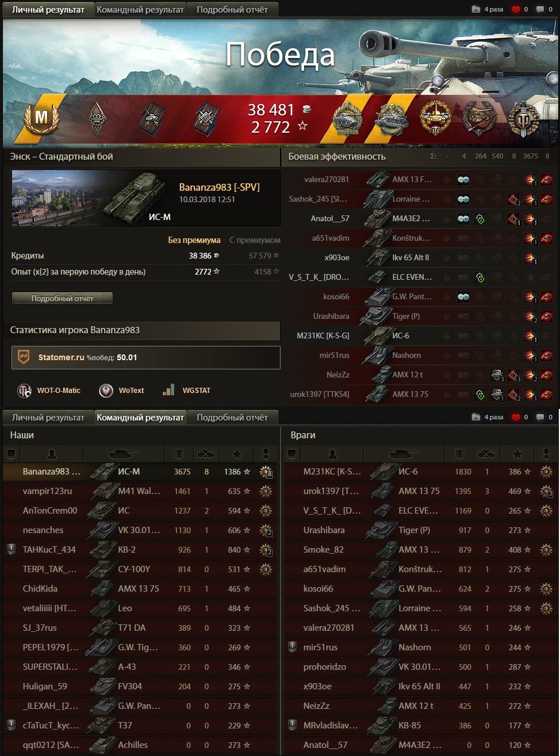Select С премиумом column header
Viewport: 560px width, 756px height.
point(255,240)
